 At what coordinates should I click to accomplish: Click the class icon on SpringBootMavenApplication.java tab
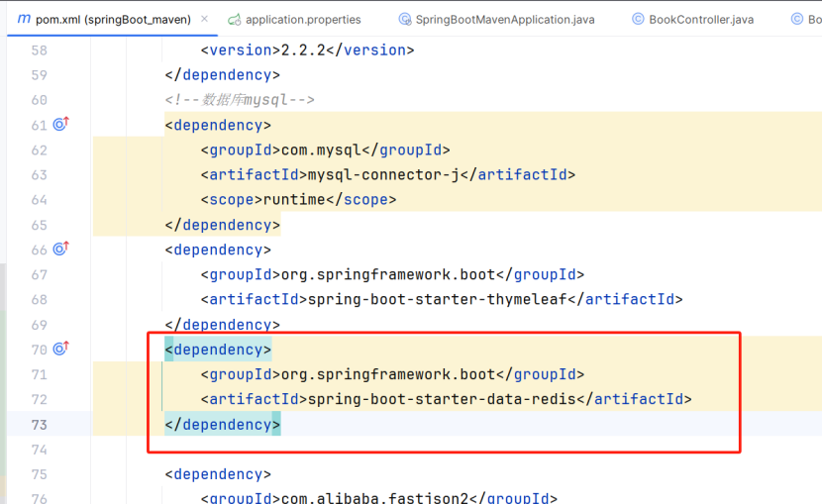coord(405,20)
